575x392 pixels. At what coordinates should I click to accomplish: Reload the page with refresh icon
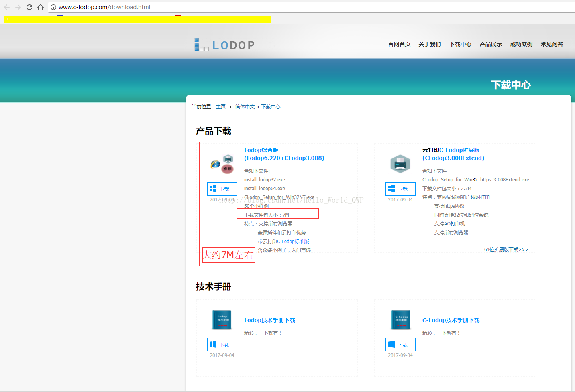[x=29, y=7]
